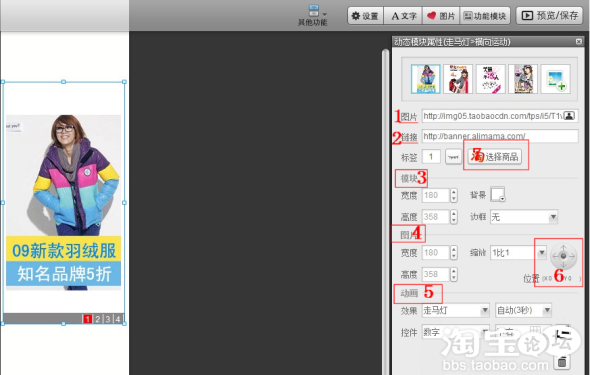The width and height of the screenshot is (590, 375).
Task: Open the 边框 dropdown showing 无
Action: (524, 217)
